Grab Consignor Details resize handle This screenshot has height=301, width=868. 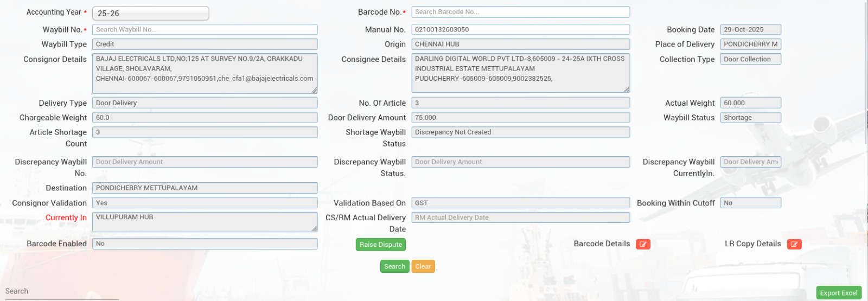(314, 90)
